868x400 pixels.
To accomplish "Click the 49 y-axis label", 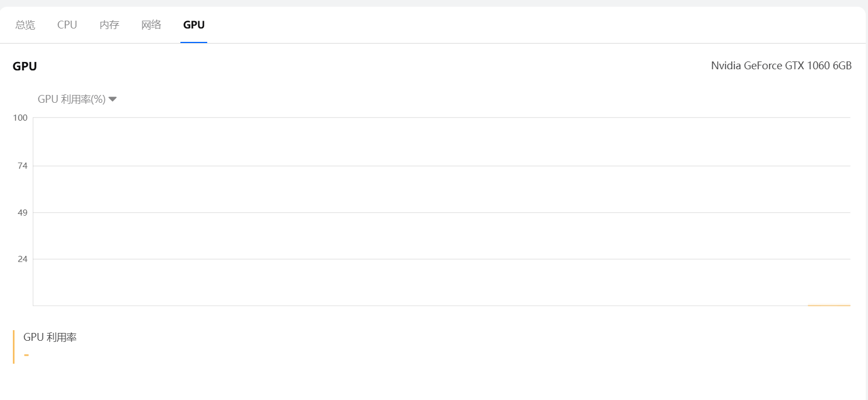I will pyautogui.click(x=22, y=213).
